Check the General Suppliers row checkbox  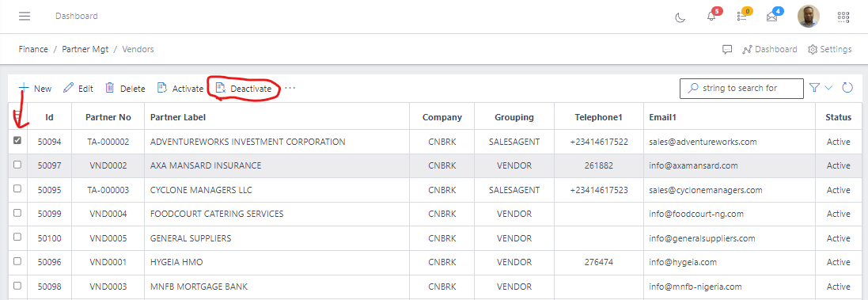(17, 237)
